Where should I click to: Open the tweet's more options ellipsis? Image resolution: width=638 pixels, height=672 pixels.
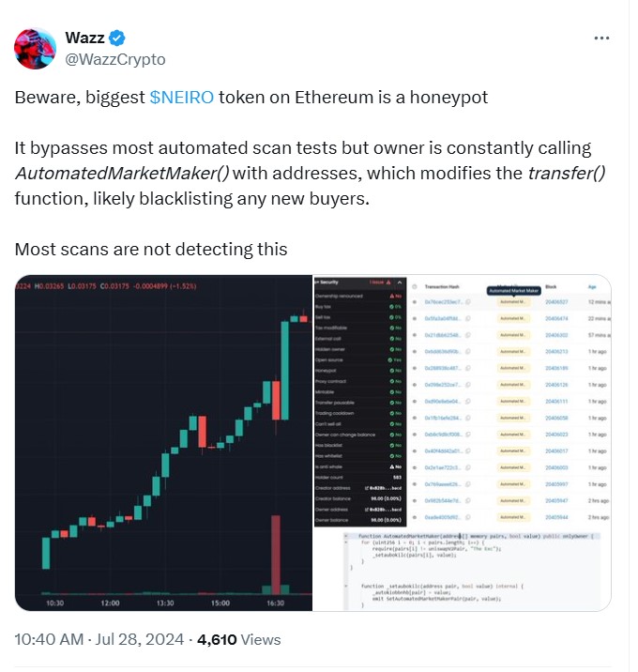[x=604, y=38]
